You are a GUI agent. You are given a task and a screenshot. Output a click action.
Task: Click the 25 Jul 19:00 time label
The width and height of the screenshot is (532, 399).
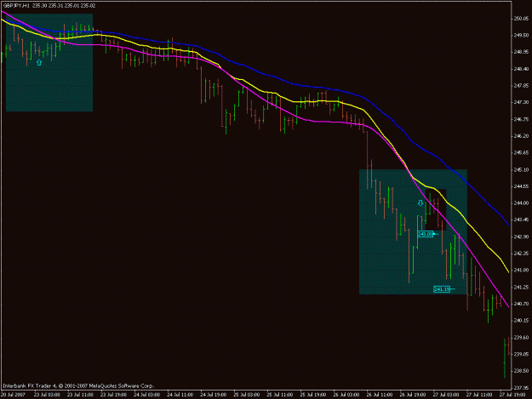(x=313, y=395)
